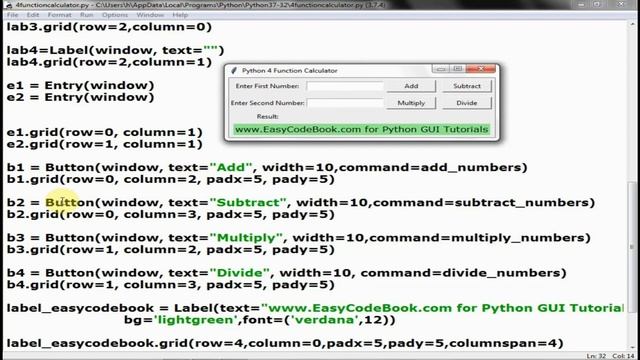Click the line lab4.grid(row=2,column=1)
This screenshot has height=360, width=640.
pos(109,62)
